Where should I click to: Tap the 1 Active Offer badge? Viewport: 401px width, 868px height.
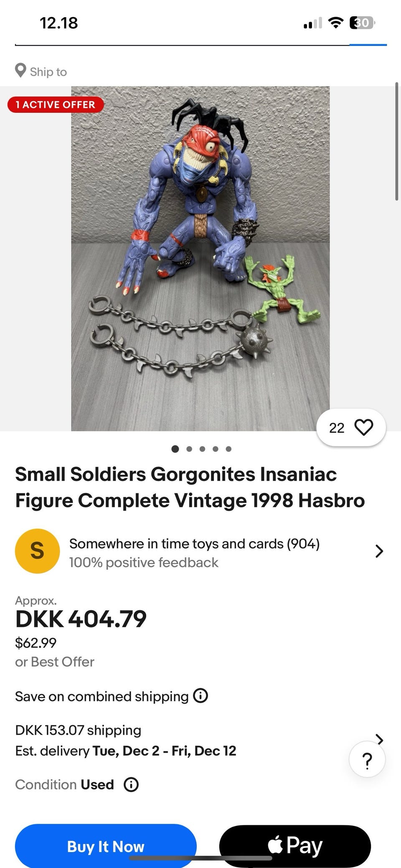[x=56, y=104]
